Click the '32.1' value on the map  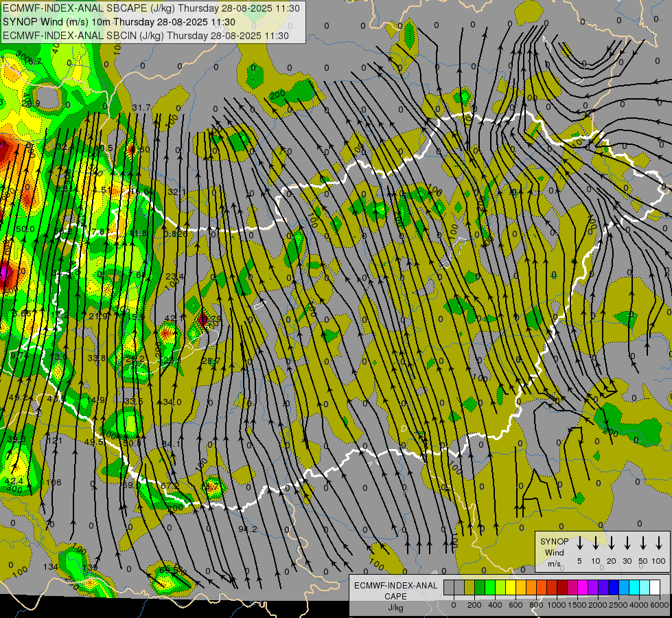pyautogui.click(x=176, y=192)
